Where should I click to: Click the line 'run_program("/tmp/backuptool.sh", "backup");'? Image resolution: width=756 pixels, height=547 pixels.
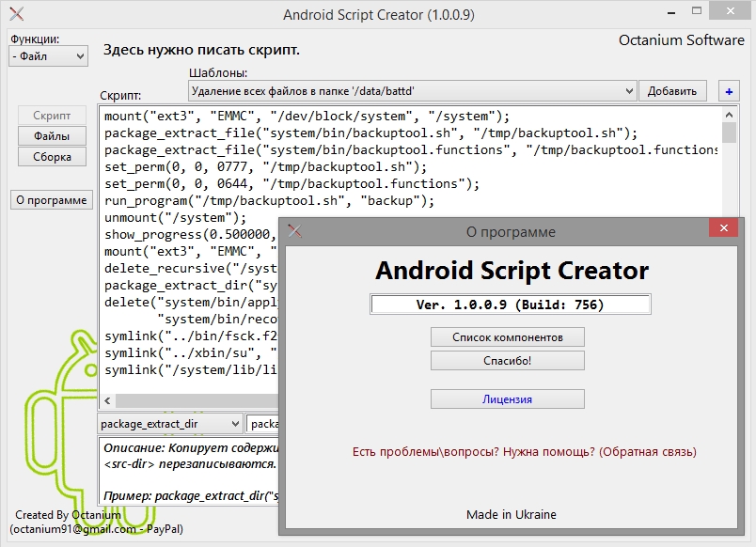click(269, 201)
